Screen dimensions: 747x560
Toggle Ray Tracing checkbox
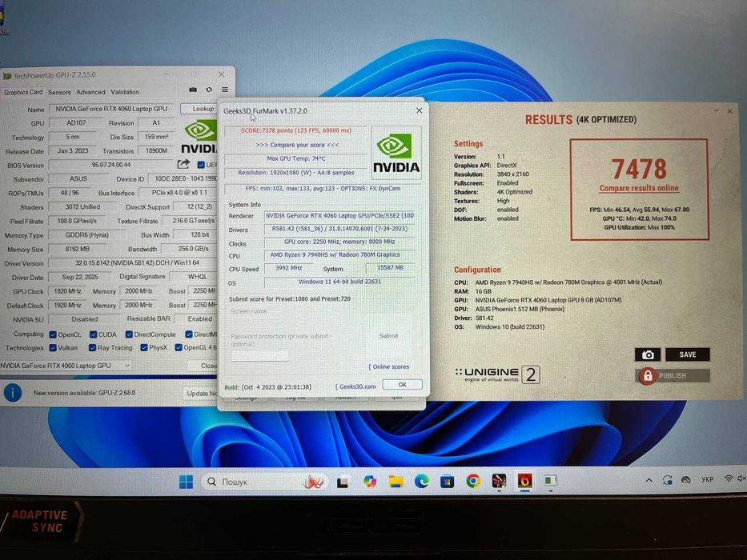[x=92, y=348]
